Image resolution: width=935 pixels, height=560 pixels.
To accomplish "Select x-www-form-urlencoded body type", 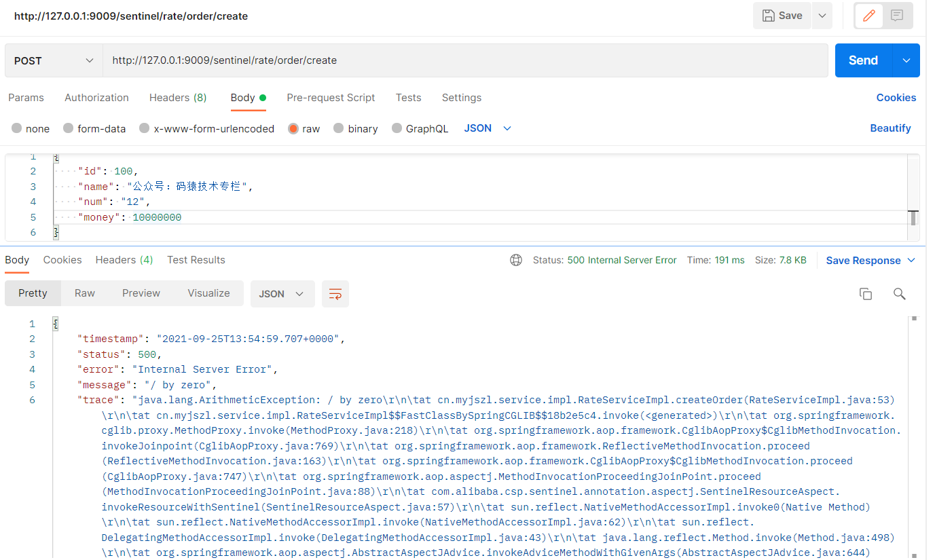I will (x=206, y=128).
